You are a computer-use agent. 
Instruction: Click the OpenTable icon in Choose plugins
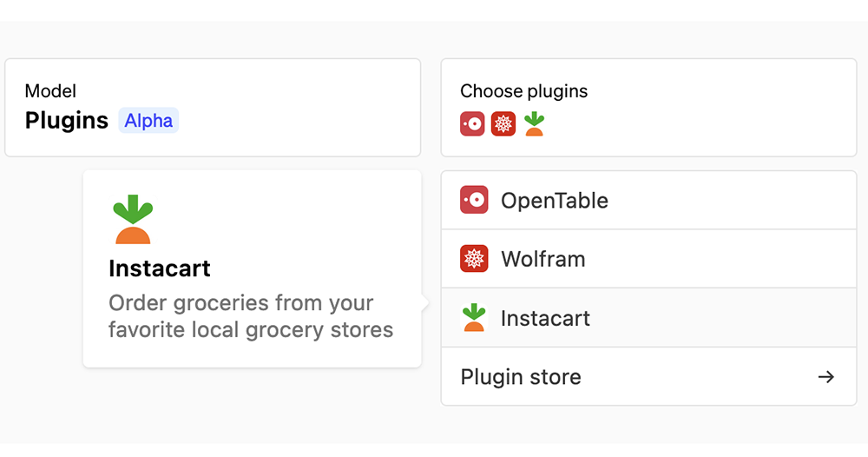[x=472, y=123]
